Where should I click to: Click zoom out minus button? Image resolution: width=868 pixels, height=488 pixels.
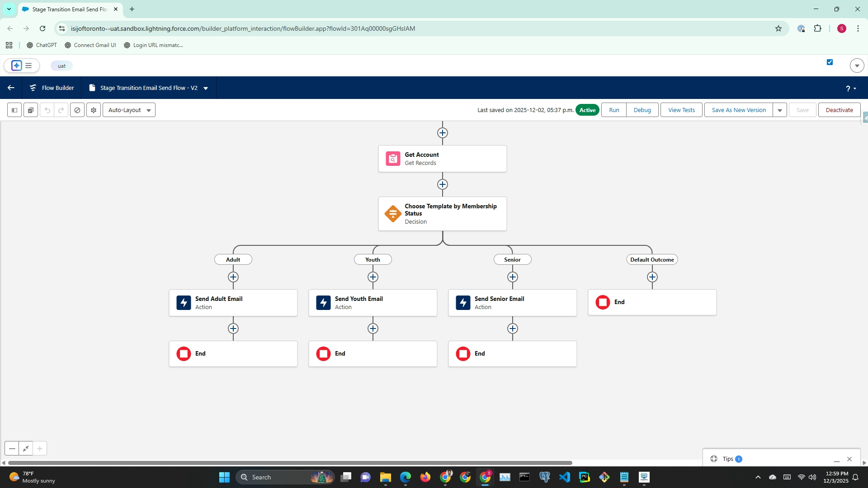[x=12, y=449]
